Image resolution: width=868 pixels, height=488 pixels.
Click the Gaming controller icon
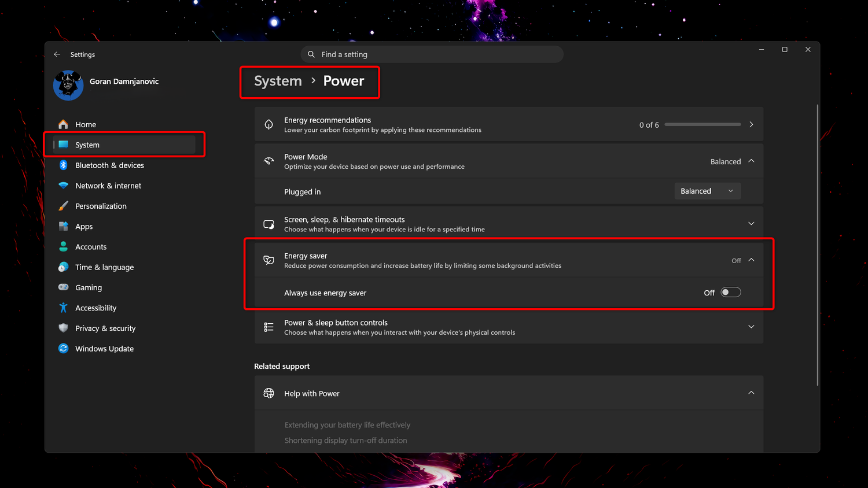click(x=64, y=287)
